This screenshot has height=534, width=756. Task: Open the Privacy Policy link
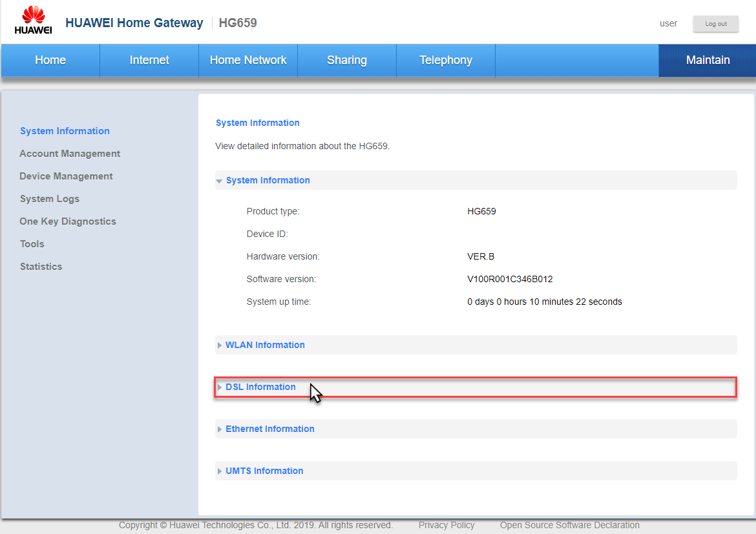(x=446, y=526)
